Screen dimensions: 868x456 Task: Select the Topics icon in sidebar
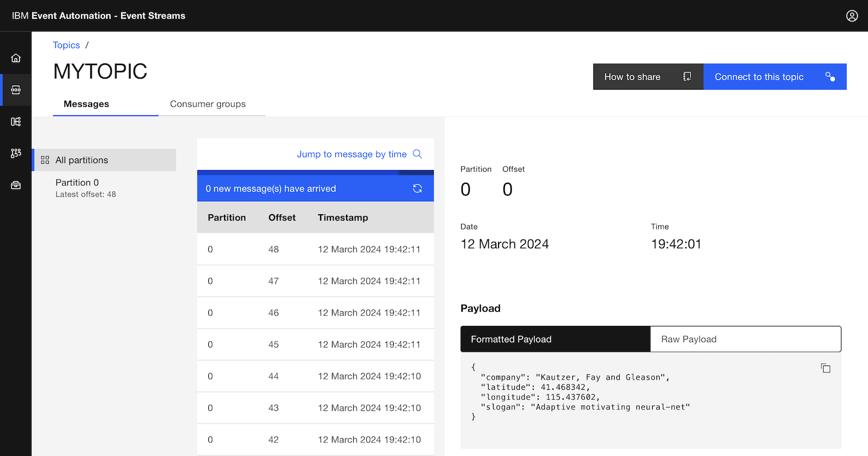pyautogui.click(x=16, y=90)
